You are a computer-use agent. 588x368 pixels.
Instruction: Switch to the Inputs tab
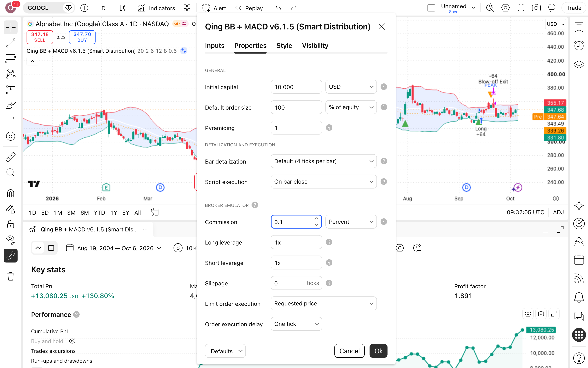point(215,46)
